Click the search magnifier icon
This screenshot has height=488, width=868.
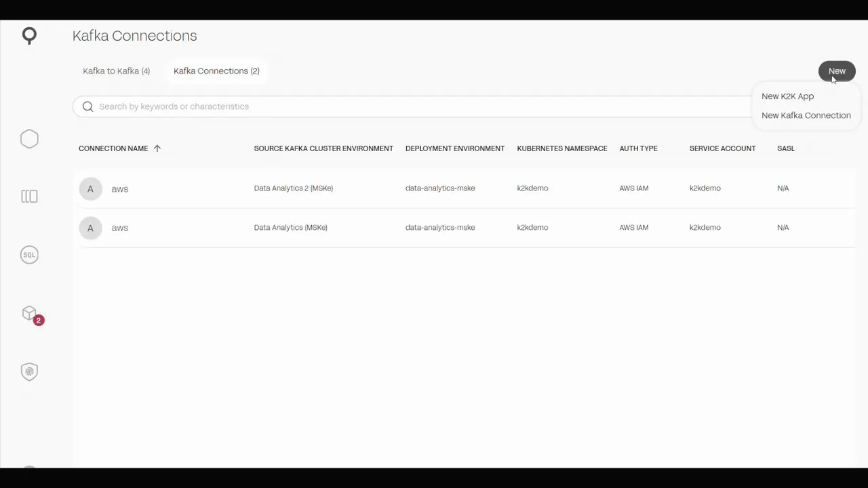pos(87,106)
